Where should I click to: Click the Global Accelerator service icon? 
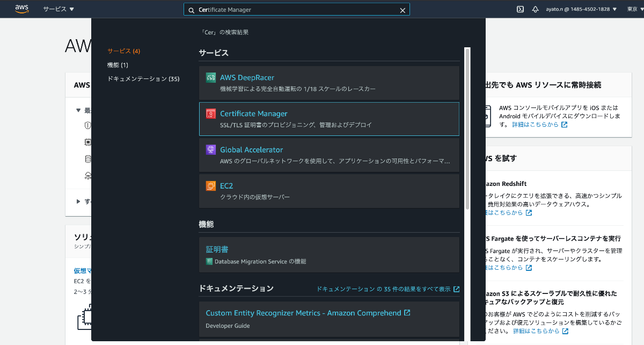pyautogui.click(x=211, y=149)
